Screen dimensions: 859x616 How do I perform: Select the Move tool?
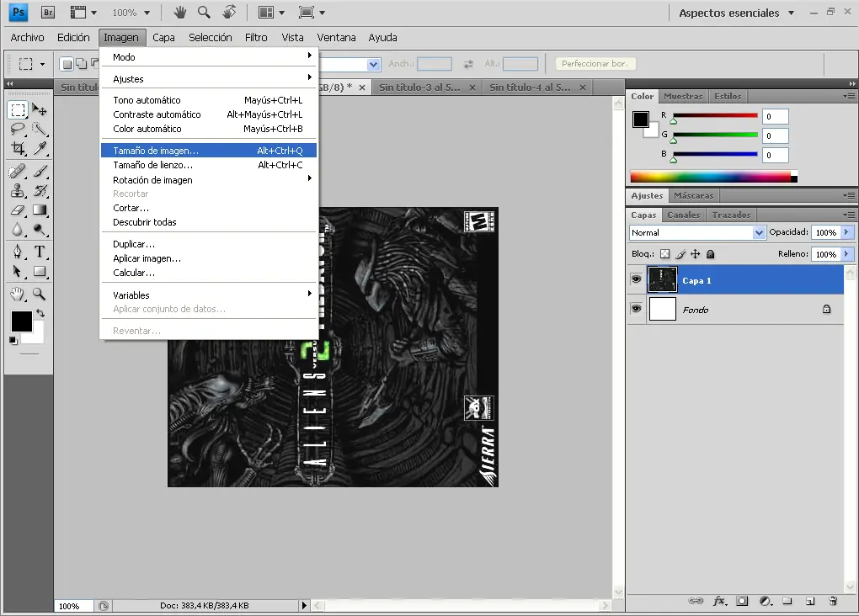click(40, 110)
